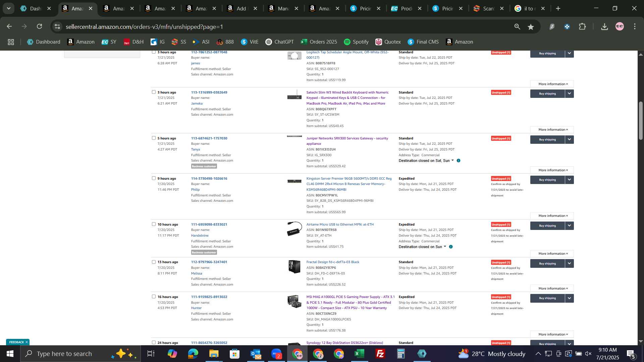The height and width of the screenshot is (362, 644).
Task: Open Task View on the taskbar
Action: tap(151, 354)
